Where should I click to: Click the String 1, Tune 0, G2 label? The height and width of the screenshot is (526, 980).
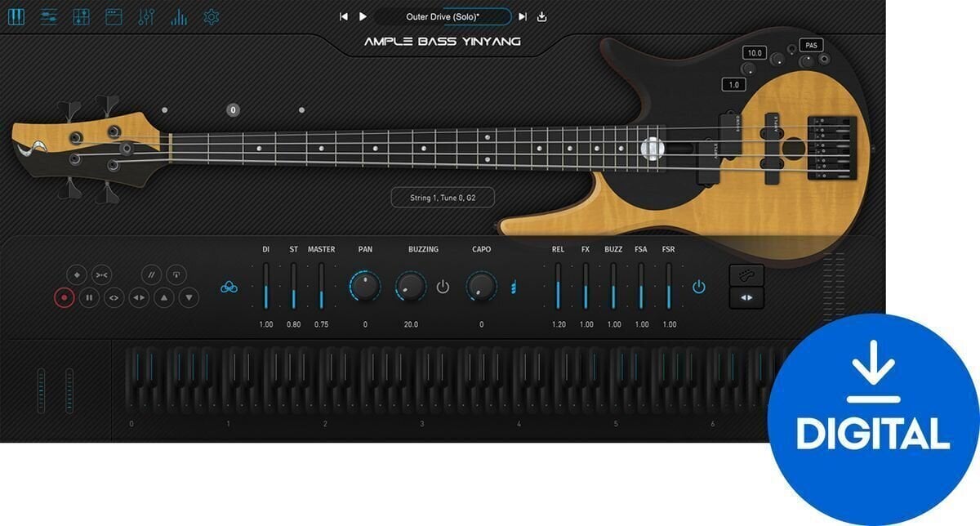[x=442, y=196]
